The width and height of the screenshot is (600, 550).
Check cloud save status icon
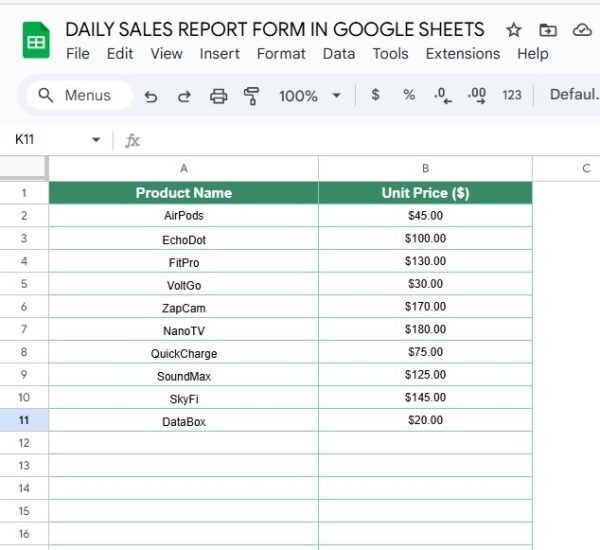(582, 30)
